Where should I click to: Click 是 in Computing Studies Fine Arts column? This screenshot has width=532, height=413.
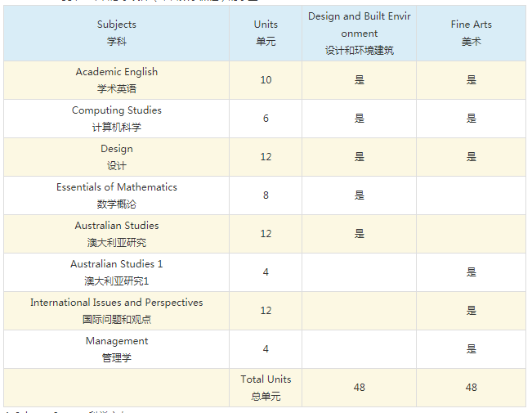pos(472,119)
